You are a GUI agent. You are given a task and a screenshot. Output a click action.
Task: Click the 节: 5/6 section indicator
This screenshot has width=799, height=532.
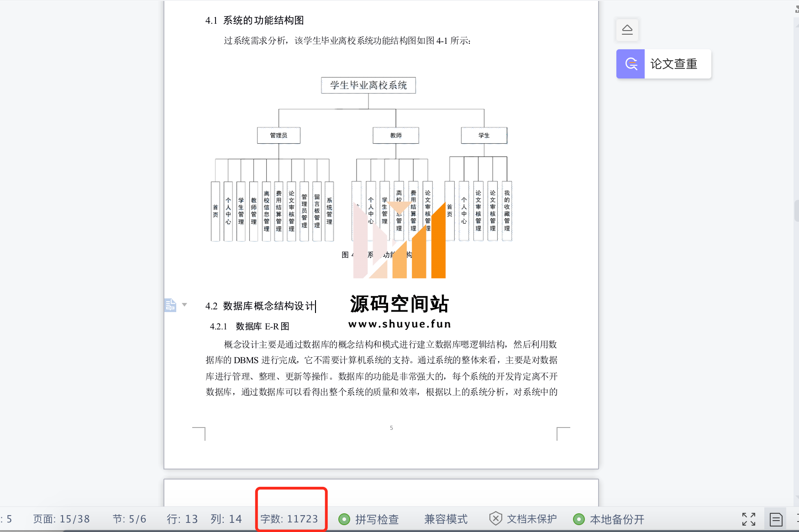[129, 519]
